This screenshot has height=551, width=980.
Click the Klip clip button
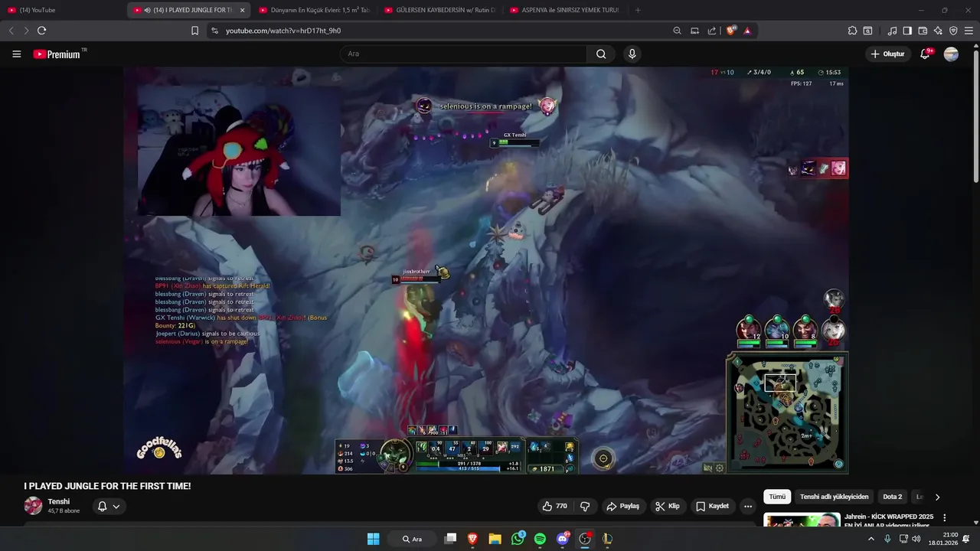tap(668, 506)
